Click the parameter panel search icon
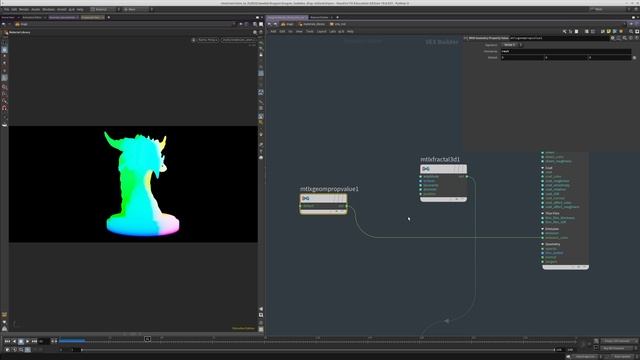 pos(624,38)
